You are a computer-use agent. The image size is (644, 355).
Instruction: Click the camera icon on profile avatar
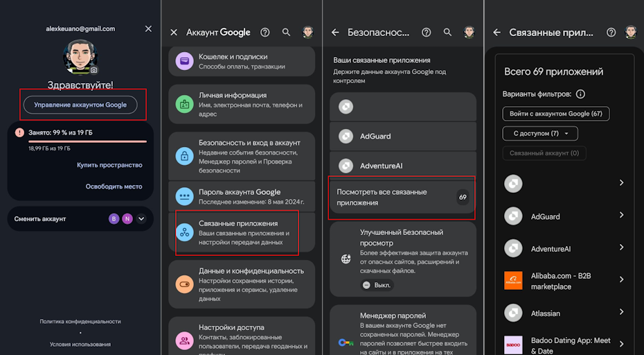pos(94,70)
